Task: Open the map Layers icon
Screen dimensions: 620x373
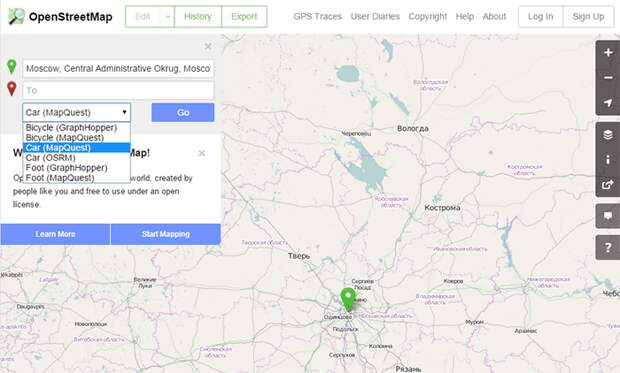Action: coord(608,135)
